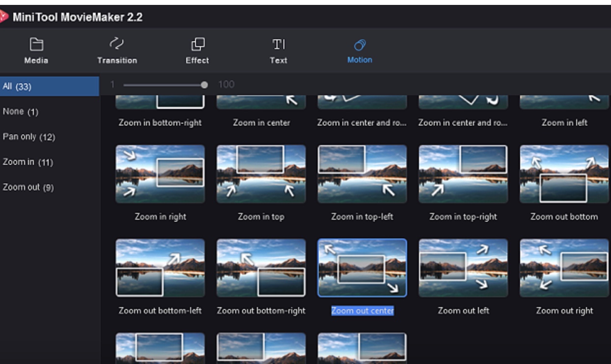The image size is (611, 364).
Task: Choose Zoom out bottom-right motion thumbnail
Action: click(261, 268)
